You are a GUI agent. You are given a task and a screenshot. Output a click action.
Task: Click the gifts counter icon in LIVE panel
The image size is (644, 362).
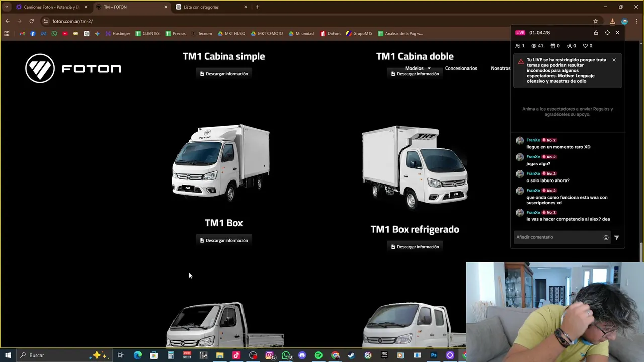pos(553,46)
